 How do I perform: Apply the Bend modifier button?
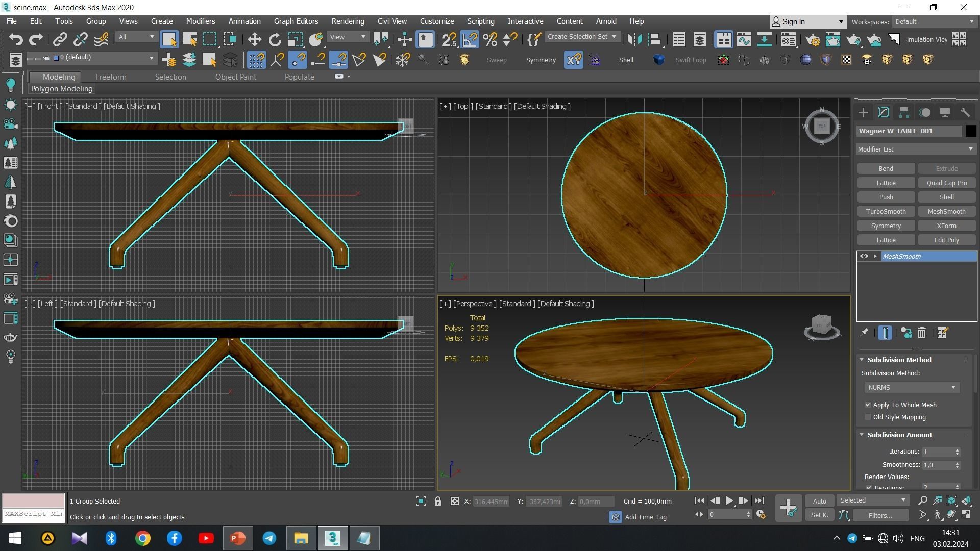(885, 168)
